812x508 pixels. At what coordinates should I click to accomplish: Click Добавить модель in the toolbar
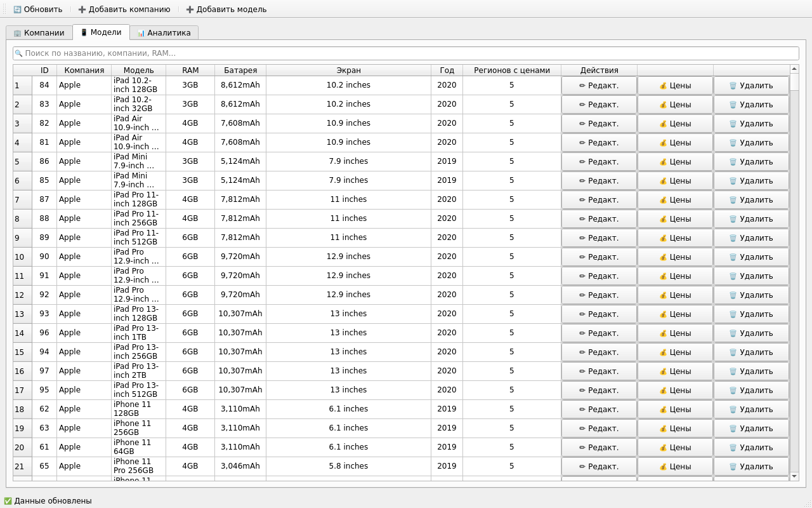click(x=226, y=10)
